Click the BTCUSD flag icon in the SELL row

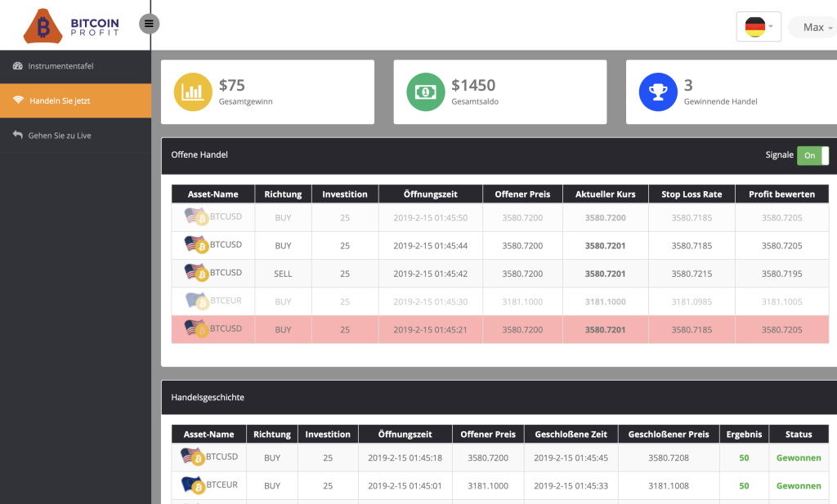click(x=196, y=273)
